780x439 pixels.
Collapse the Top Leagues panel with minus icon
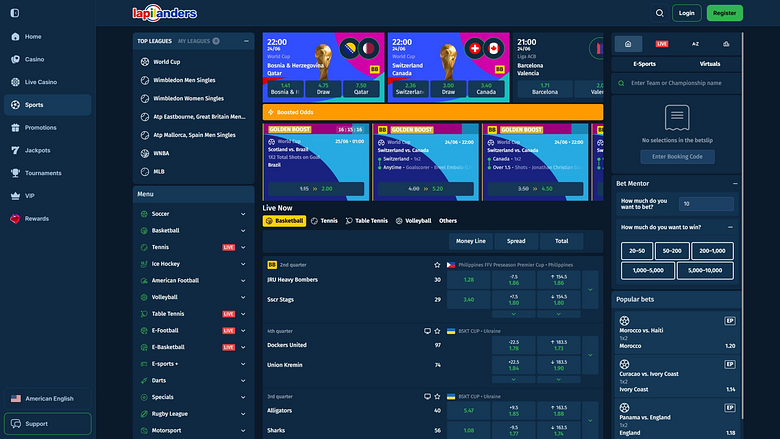pyautogui.click(x=246, y=41)
